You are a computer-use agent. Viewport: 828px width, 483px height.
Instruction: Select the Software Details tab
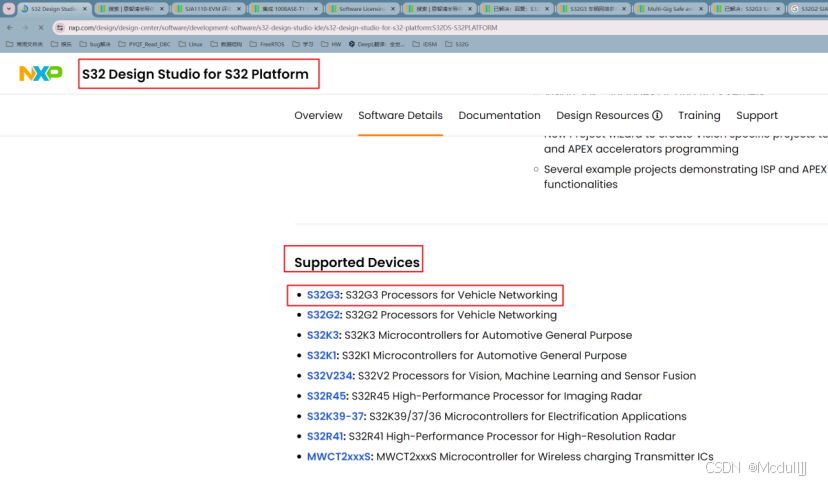click(400, 115)
